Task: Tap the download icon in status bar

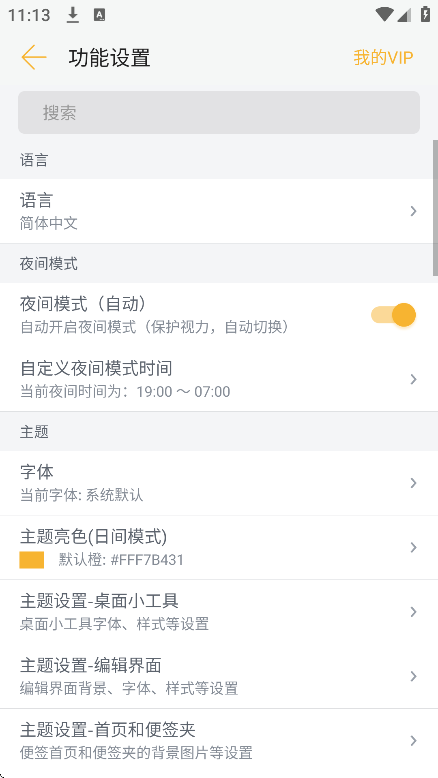Action: [73, 15]
